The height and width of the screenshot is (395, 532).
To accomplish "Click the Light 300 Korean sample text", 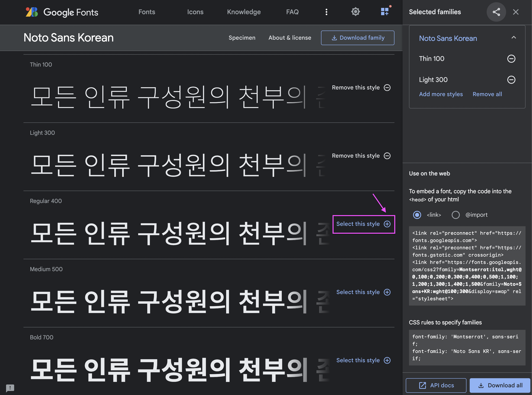I will coord(178,165).
